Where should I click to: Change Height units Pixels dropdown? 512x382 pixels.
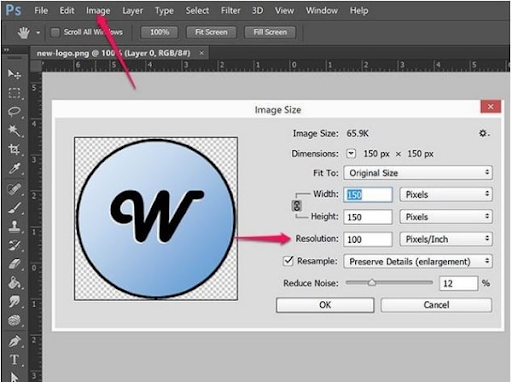[x=446, y=217]
